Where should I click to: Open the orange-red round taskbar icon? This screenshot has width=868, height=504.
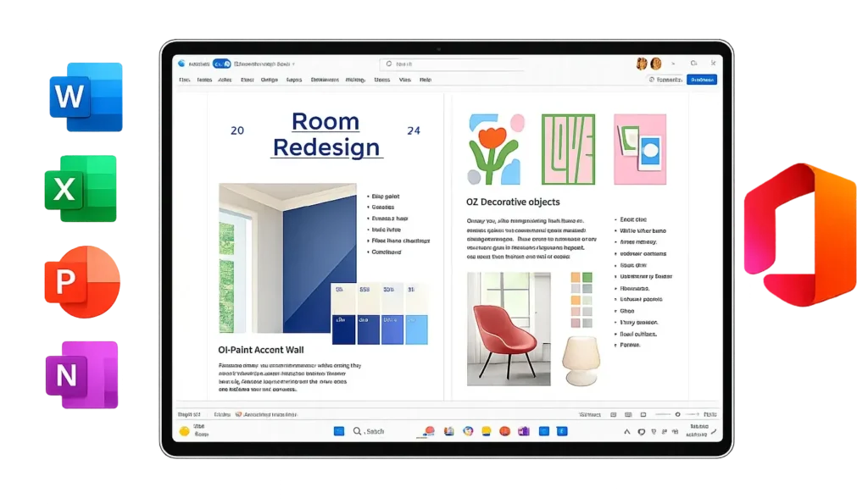(504, 431)
